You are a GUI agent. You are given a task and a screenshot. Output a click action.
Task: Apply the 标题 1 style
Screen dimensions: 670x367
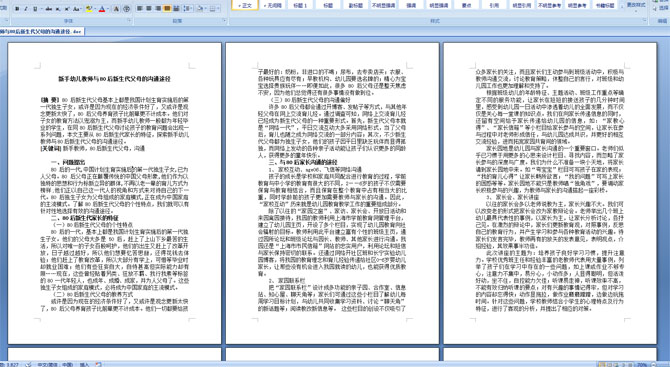301,5
